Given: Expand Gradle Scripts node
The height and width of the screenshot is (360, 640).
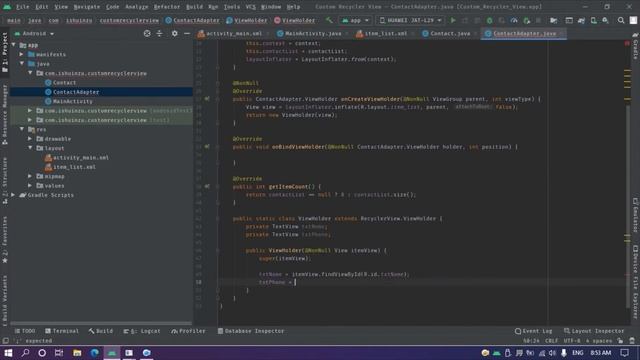Looking at the screenshot, I should (13, 195).
